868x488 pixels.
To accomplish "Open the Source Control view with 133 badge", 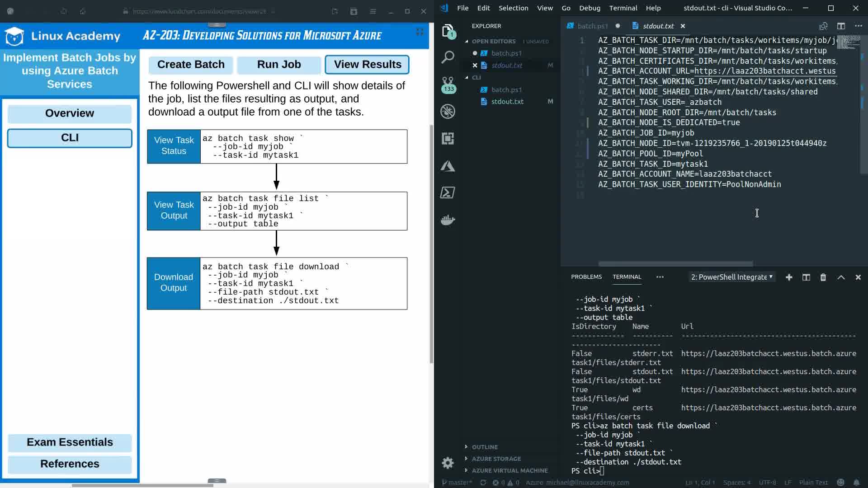I will pyautogui.click(x=448, y=84).
